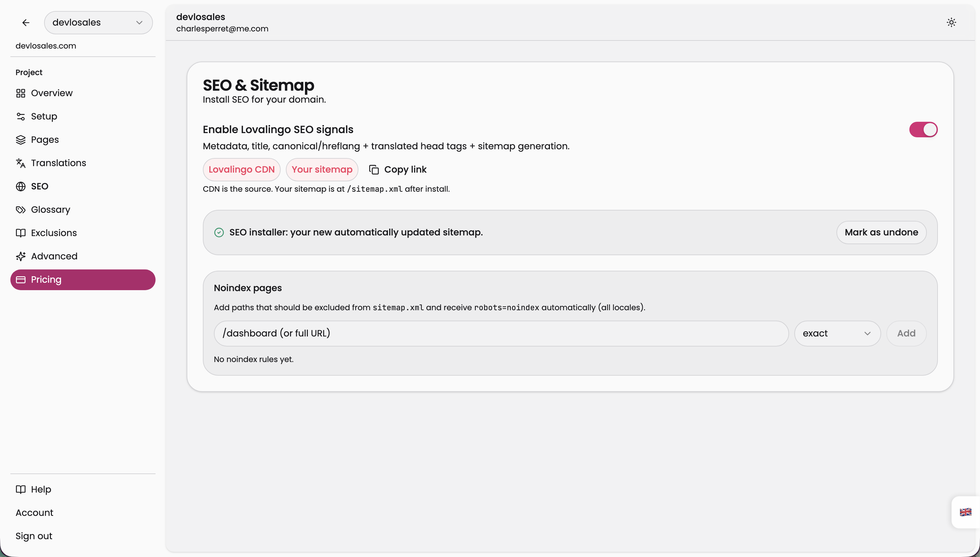Viewport: 980px width, 557px height.
Task: Open Advanced via the sparkle icon
Action: point(21,256)
